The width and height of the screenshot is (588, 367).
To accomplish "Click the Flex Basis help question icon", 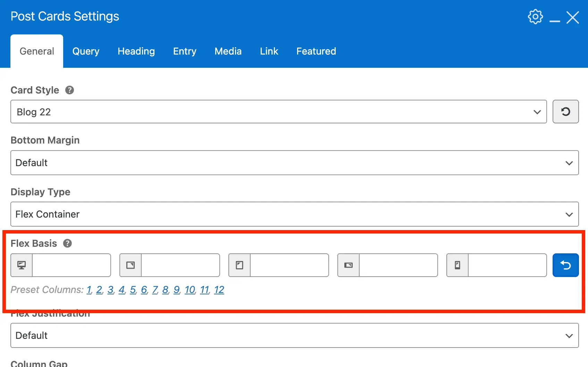I will coord(67,243).
